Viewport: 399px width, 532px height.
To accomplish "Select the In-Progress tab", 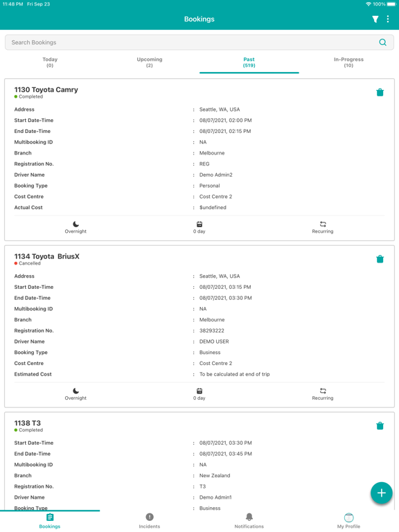I will click(x=349, y=62).
